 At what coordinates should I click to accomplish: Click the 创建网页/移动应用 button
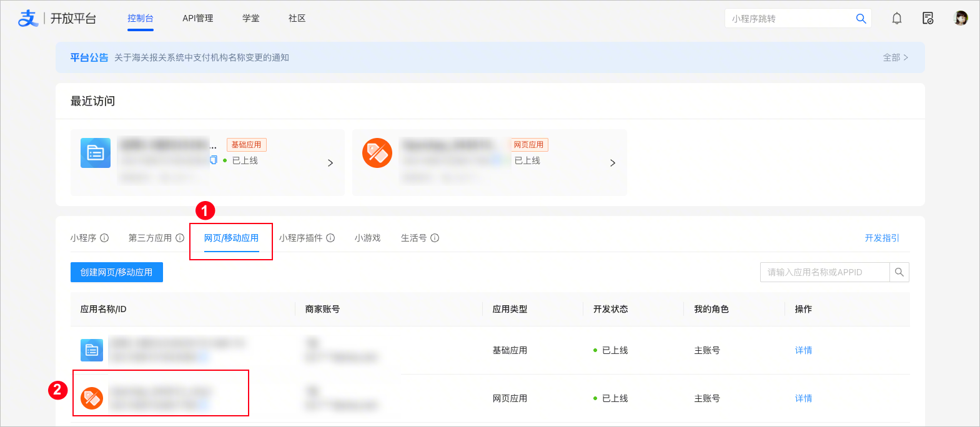[117, 272]
